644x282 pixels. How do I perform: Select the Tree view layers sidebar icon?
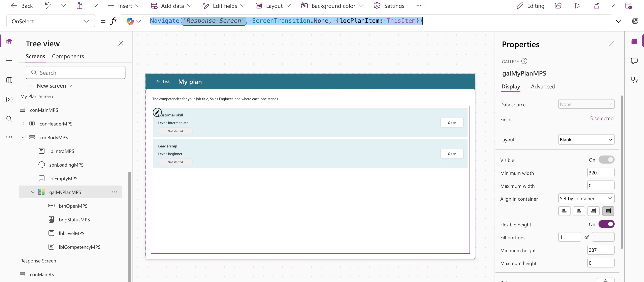click(x=9, y=41)
